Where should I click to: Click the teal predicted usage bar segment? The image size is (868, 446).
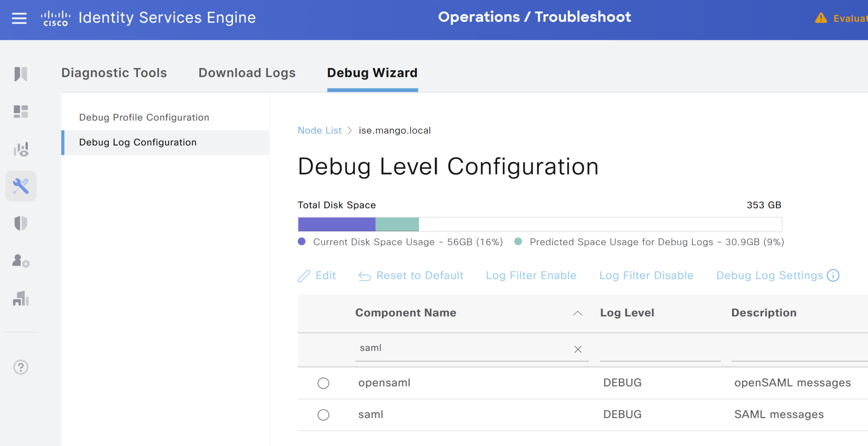point(397,224)
